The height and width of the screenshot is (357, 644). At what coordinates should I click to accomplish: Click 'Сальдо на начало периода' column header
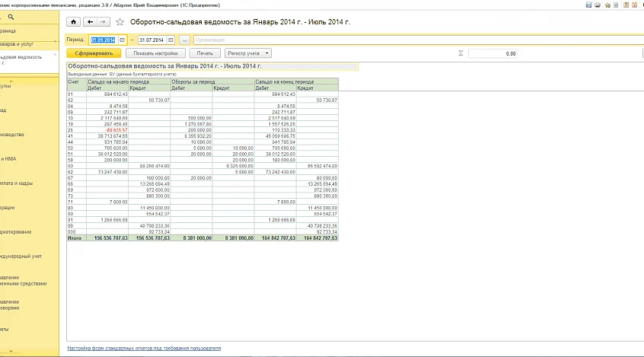[118, 81]
